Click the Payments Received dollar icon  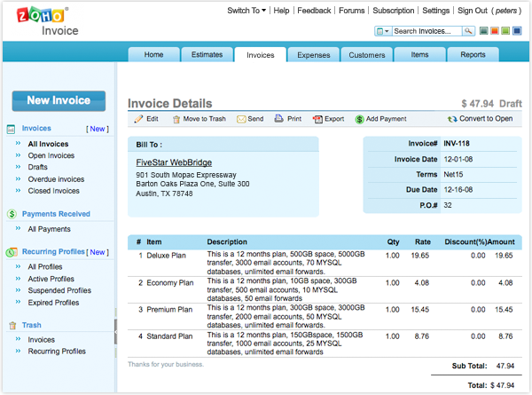12,214
